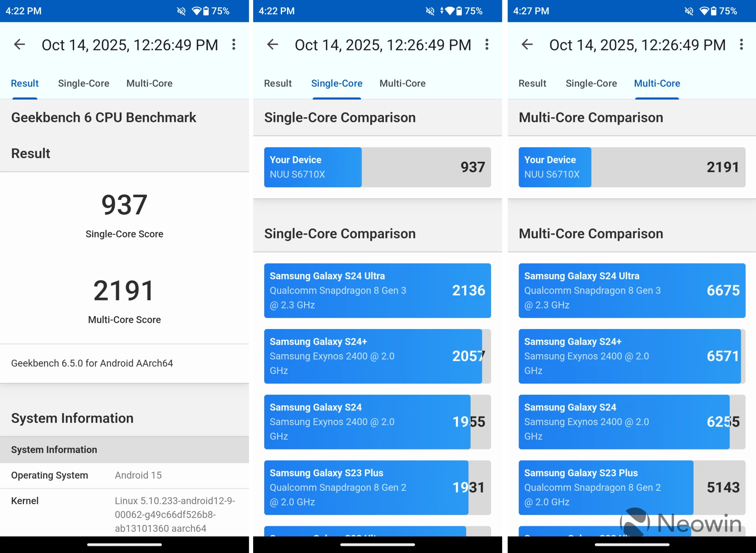Open Galaxy S24 Ultra single-core entry 2136
The width and height of the screenshot is (756, 553).
pyautogui.click(x=377, y=290)
